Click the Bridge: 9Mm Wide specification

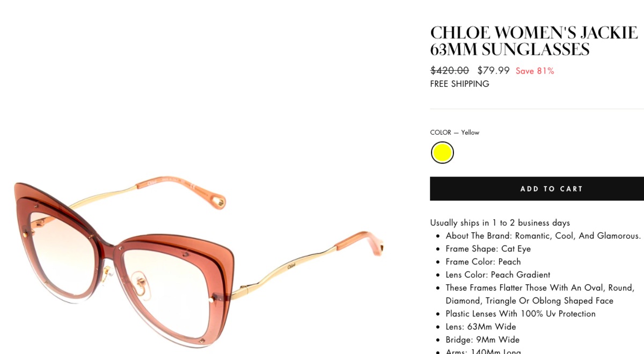coord(482,340)
